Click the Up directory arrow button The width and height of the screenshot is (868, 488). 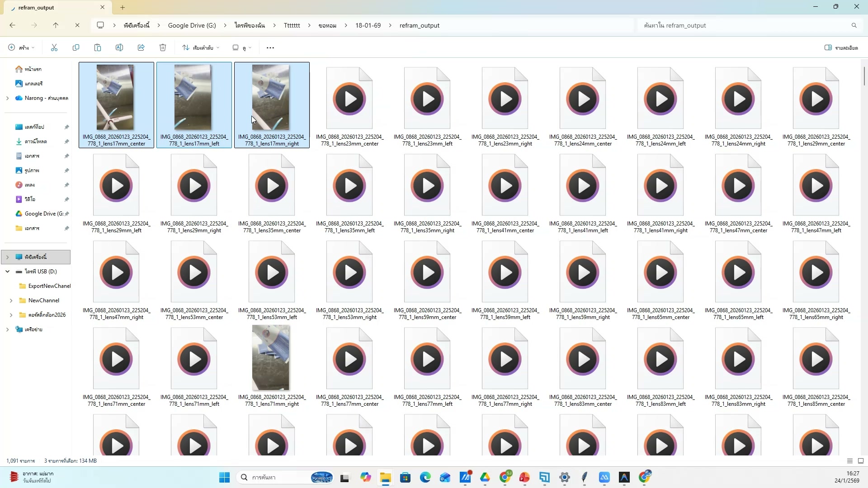coord(56,25)
